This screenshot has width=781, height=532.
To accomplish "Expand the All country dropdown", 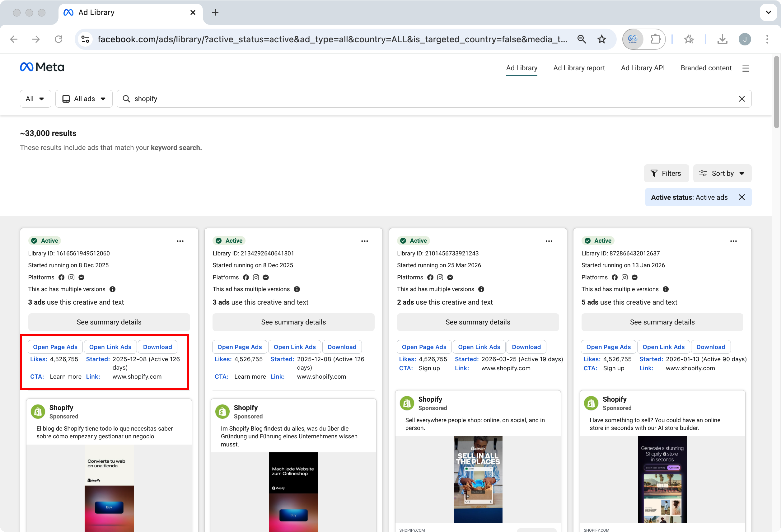I will [x=35, y=99].
